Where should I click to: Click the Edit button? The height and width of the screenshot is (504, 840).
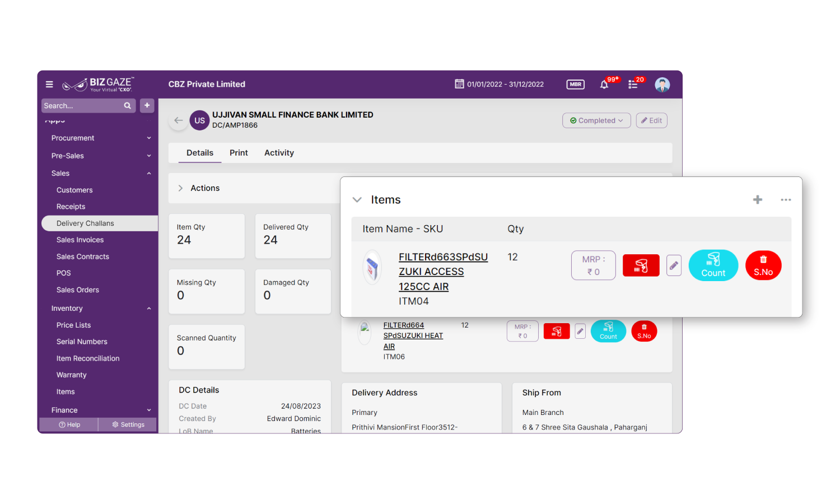point(652,120)
